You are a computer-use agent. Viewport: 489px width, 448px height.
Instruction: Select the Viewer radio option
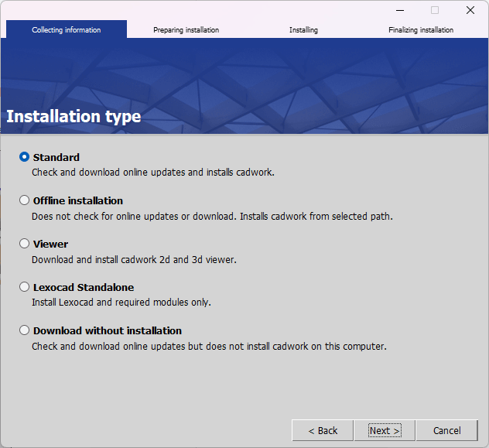(x=24, y=244)
